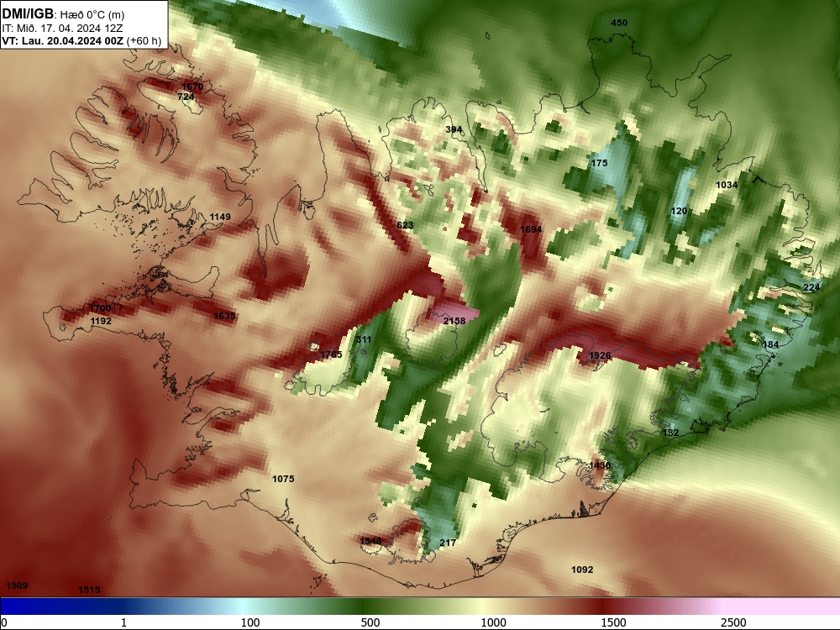
Task: Click the 1000 tick on the color scale
Action: click(493, 622)
